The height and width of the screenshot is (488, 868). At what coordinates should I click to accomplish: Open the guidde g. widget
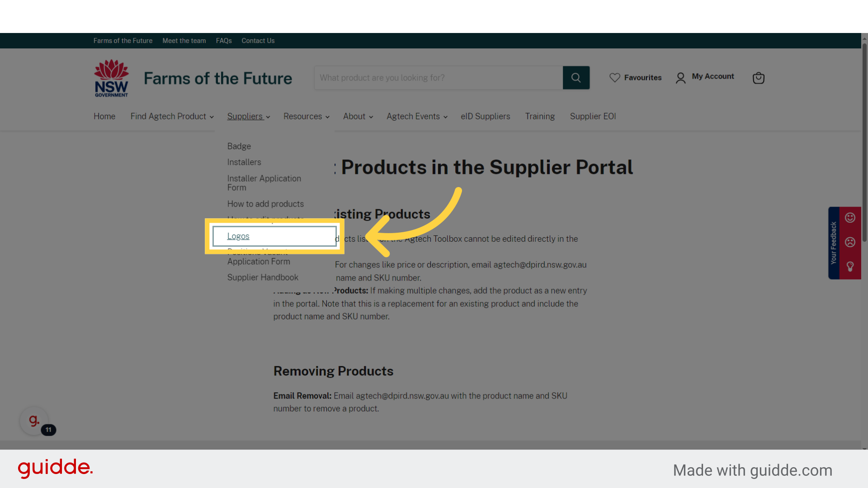click(34, 421)
